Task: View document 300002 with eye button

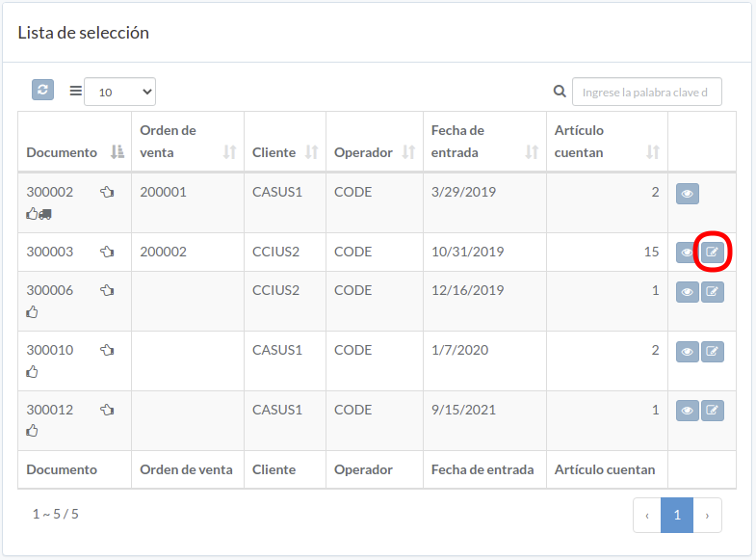Action: [x=687, y=194]
